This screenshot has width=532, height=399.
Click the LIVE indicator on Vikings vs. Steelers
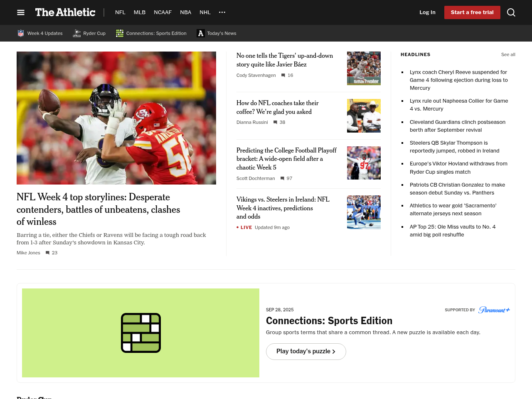coord(244,227)
